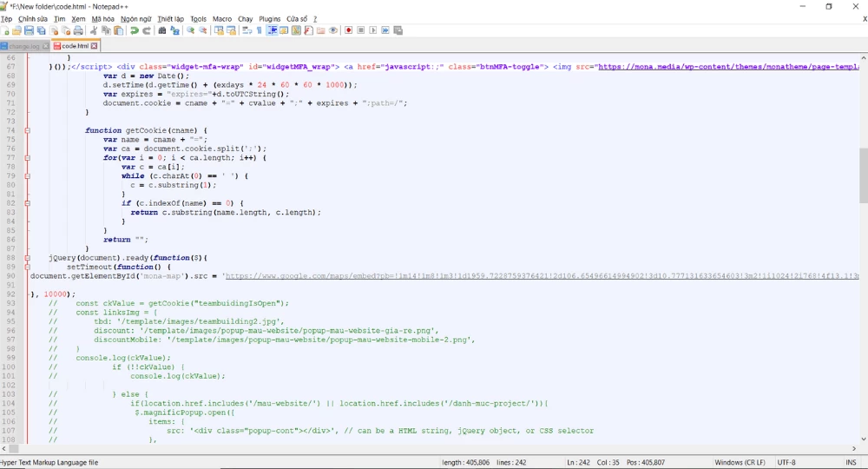Switch to the change.log tab
The height and width of the screenshot is (469, 868).
[x=24, y=46]
